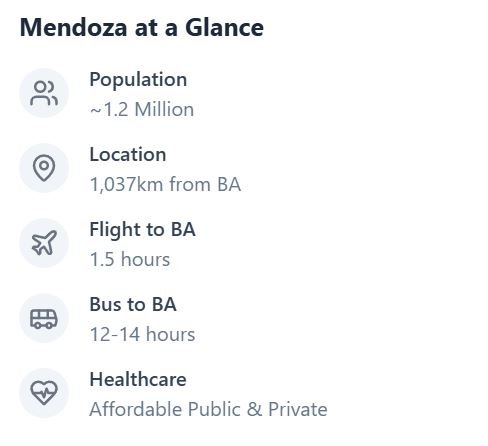Select the Population label
Viewport: 488px width, 446px height.
[138, 80]
